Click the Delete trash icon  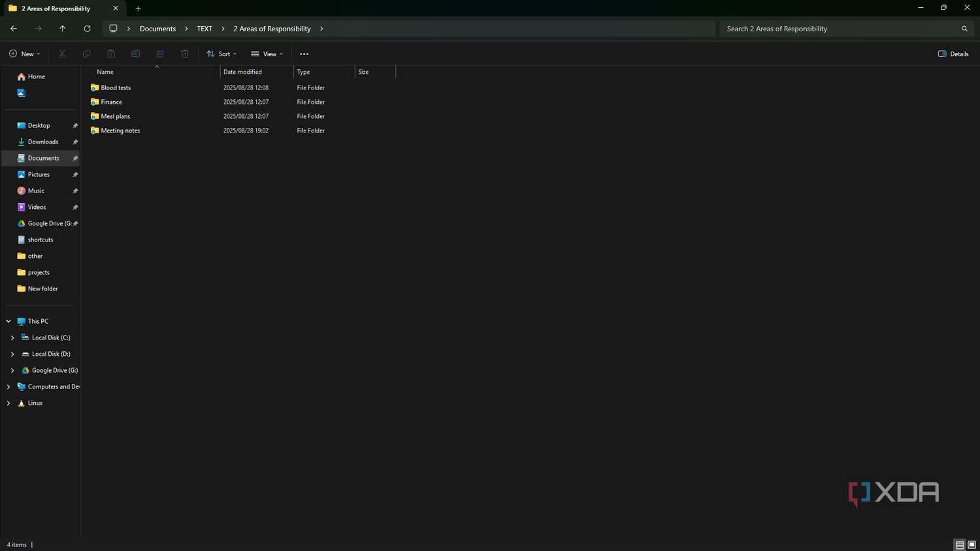tap(185, 54)
